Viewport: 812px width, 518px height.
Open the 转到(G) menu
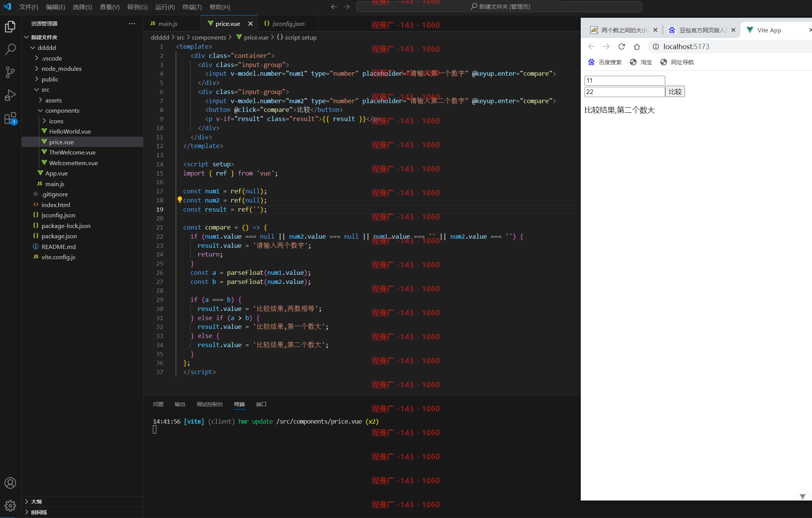pos(137,7)
